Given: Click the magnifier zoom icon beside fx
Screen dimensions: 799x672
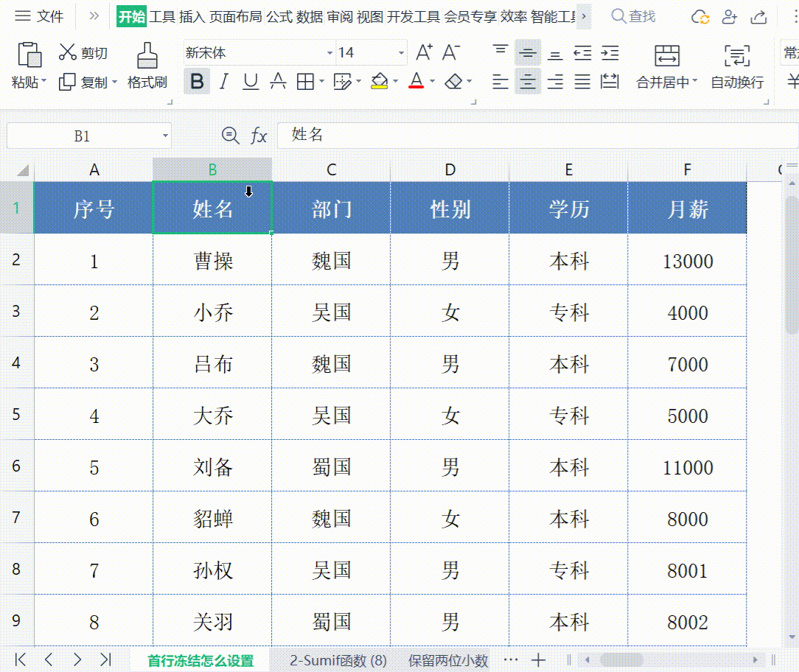Looking at the screenshot, I should [x=231, y=136].
